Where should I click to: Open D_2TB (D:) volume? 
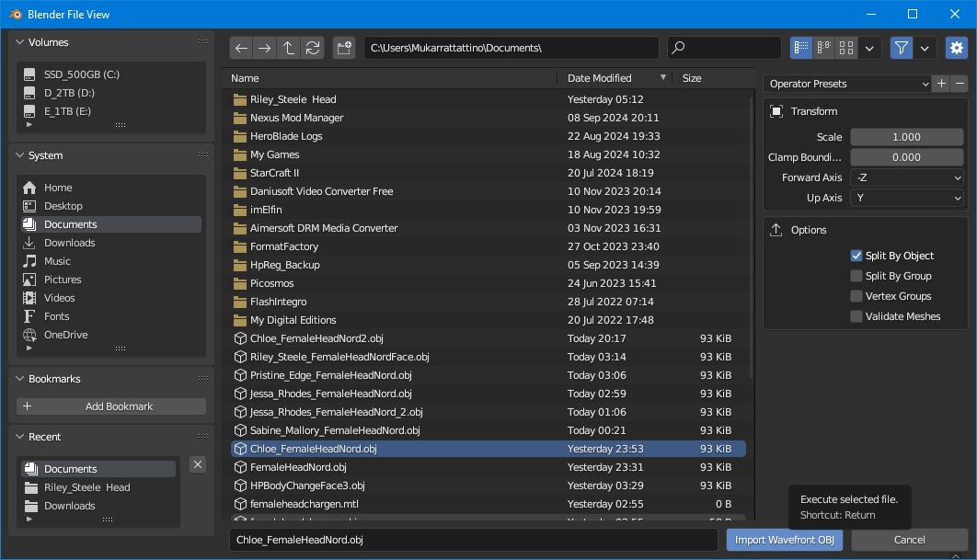tap(111, 93)
